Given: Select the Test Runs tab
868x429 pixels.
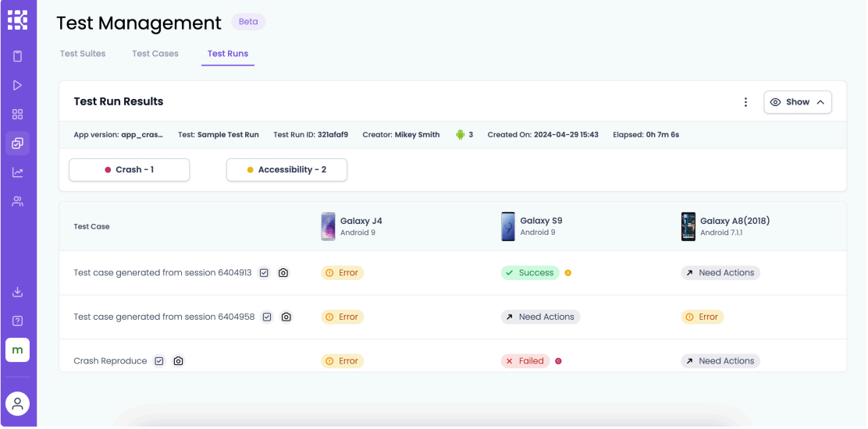Looking at the screenshot, I should (x=228, y=54).
